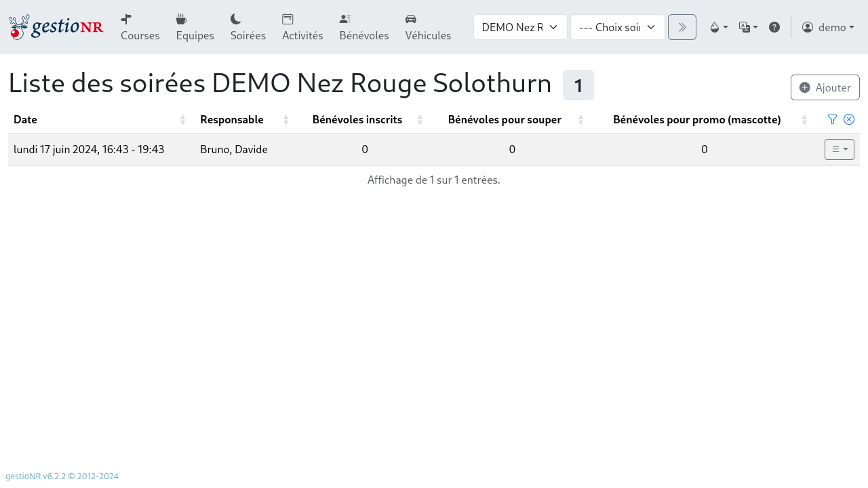
Task: Open the Activités section
Action: click(302, 27)
